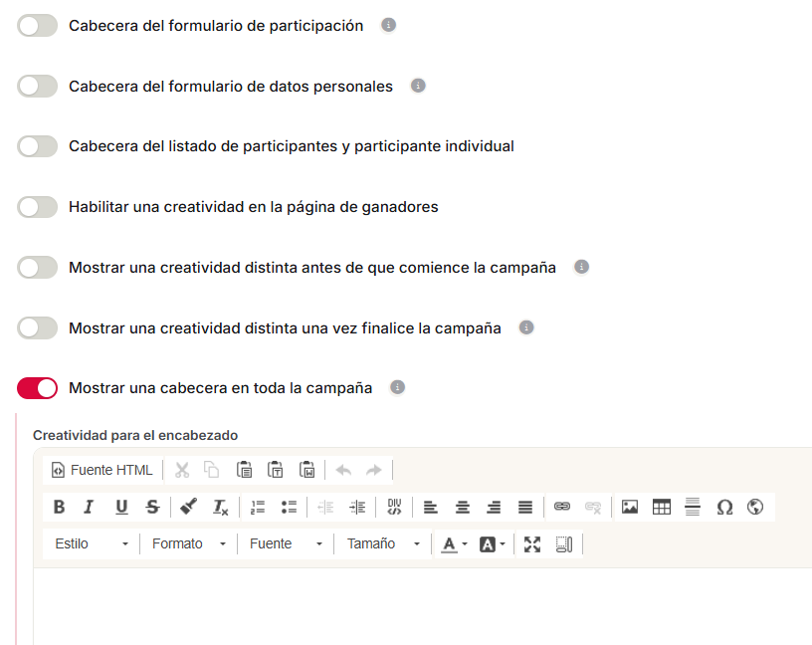The height and width of the screenshot is (645, 812).
Task: Increase indent in editor
Action: click(357, 507)
